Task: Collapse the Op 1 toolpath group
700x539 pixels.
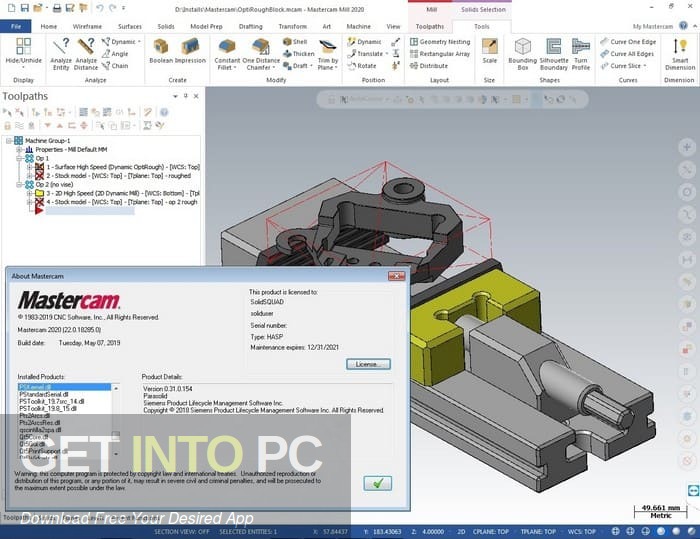Action: (x=19, y=158)
